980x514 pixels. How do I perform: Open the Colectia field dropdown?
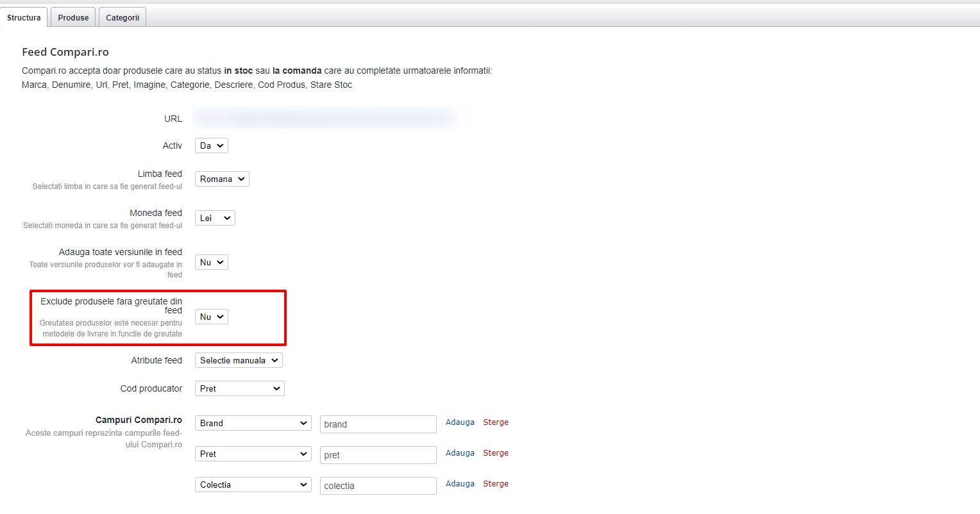click(253, 485)
